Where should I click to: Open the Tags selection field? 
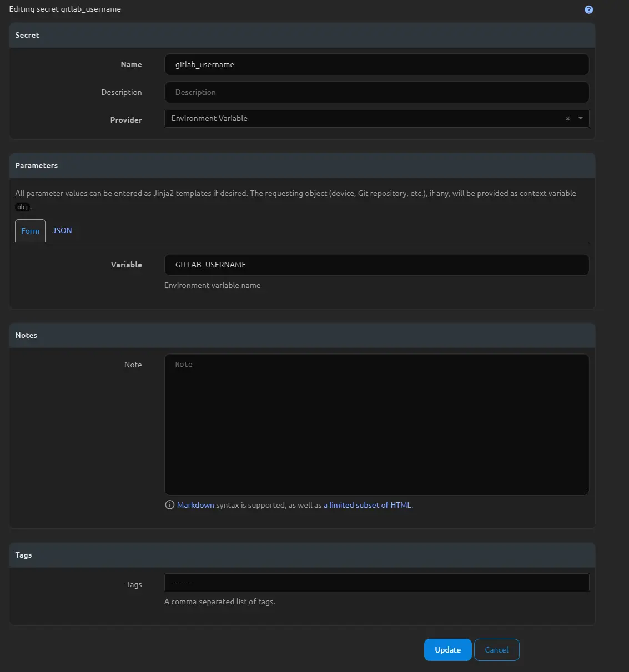pos(376,583)
